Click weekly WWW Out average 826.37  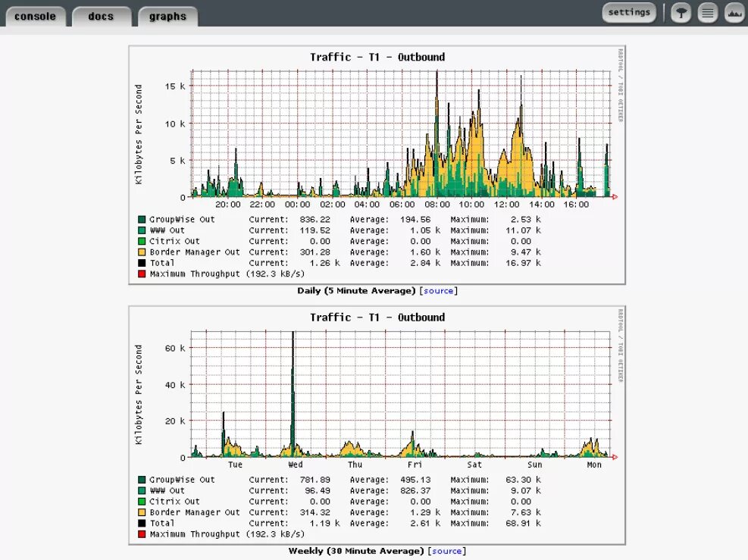pos(415,491)
